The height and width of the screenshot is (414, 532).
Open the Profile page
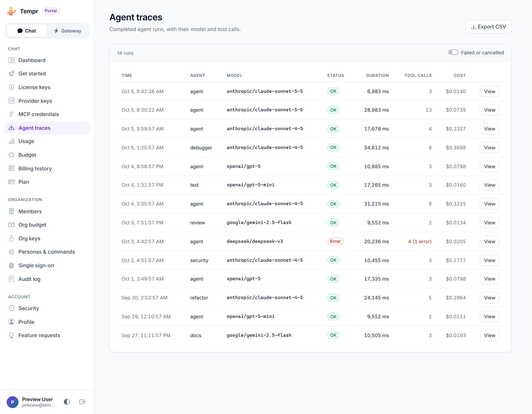pos(47,322)
